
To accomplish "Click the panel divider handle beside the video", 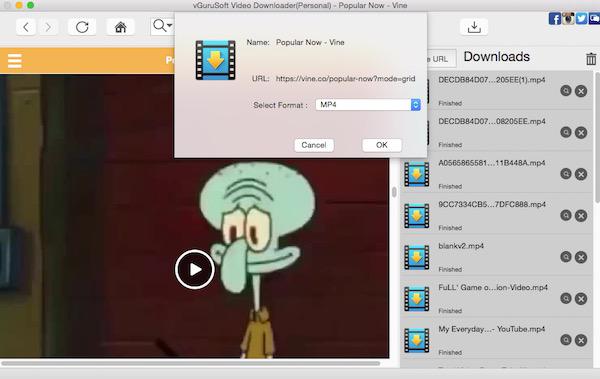I will click(x=394, y=191).
